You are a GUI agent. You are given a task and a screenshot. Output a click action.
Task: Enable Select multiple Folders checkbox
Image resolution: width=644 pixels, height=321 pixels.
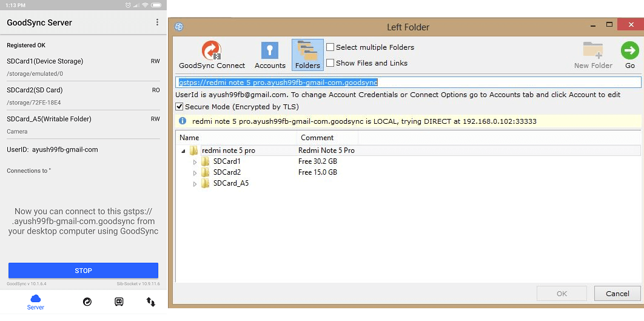[330, 47]
